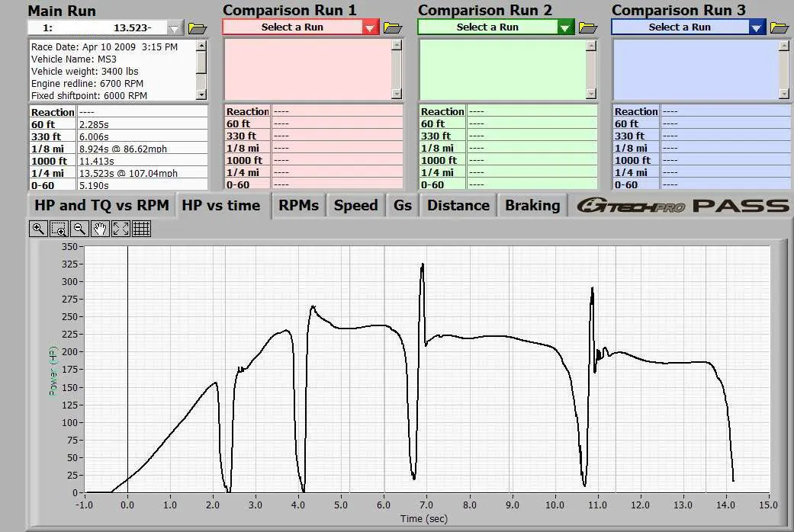This screenshot has width=794, height=532.
Task: Open folder icon next to Main Run
Action: click(198, 28)
